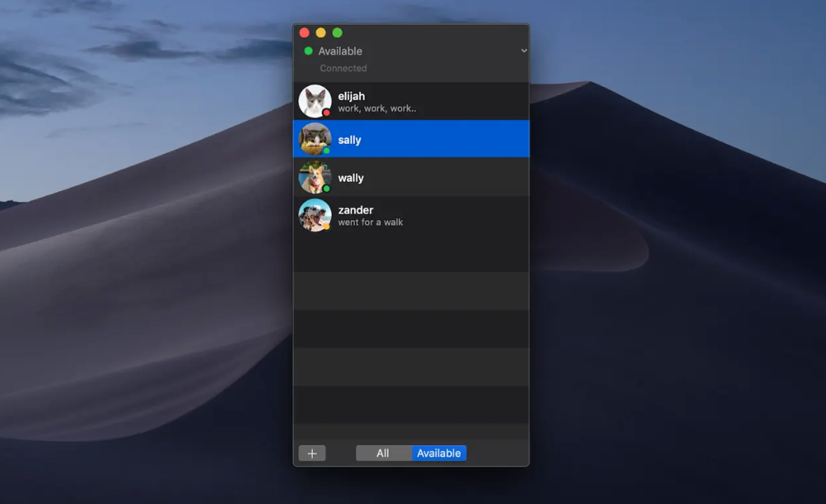Click the green Available status dot
The height and width of the screenshot is (504, 826).
(309, 51)
